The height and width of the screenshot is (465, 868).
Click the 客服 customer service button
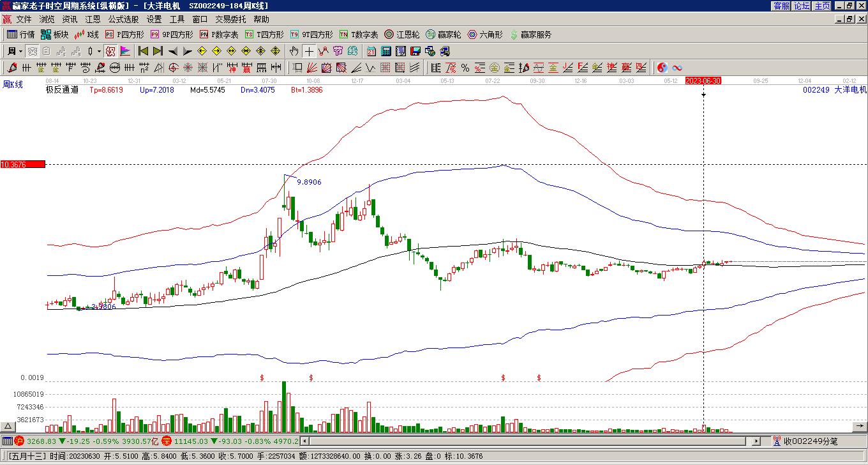click(781, 6)
